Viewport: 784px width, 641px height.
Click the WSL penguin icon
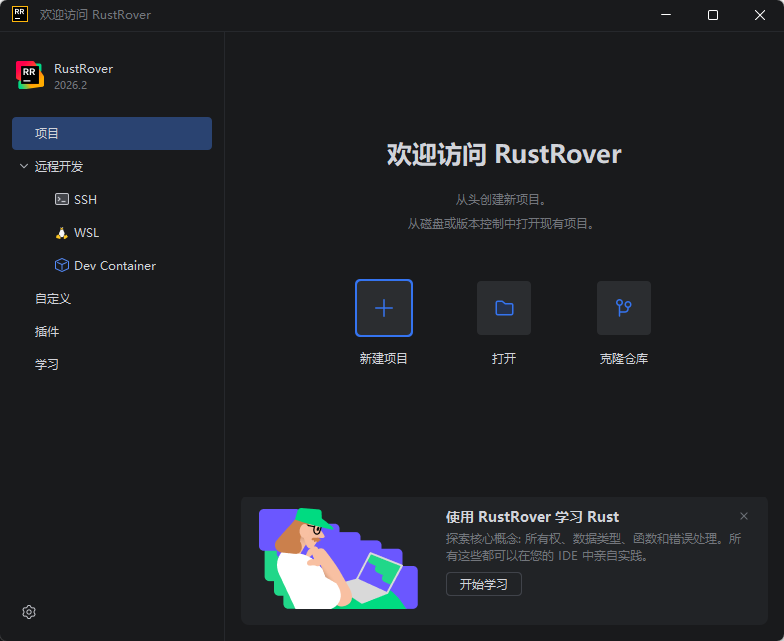click(x=62, y=232)
